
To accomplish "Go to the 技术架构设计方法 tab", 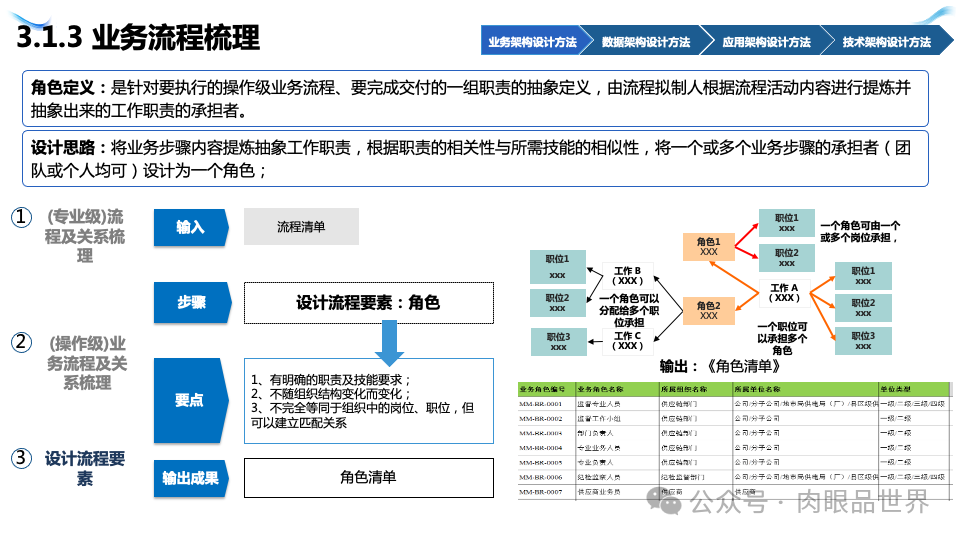I will [x=887, y=41].
